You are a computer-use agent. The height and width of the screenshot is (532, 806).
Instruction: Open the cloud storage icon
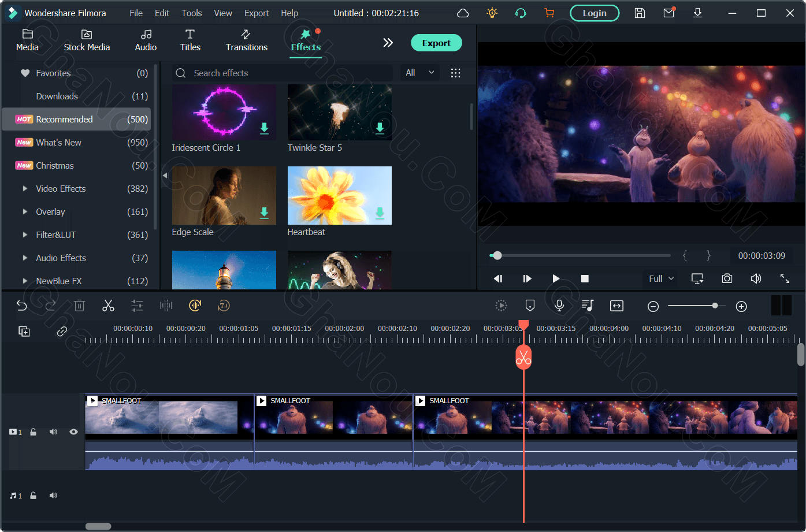click(463, 13)
